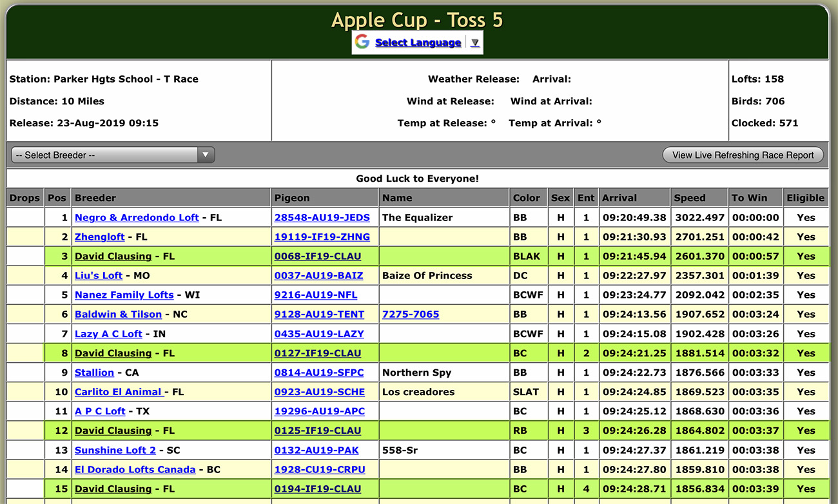This screenshot has height=504, width=838.
Task: Open the Lazy A C Loft link
Action: 108,333
